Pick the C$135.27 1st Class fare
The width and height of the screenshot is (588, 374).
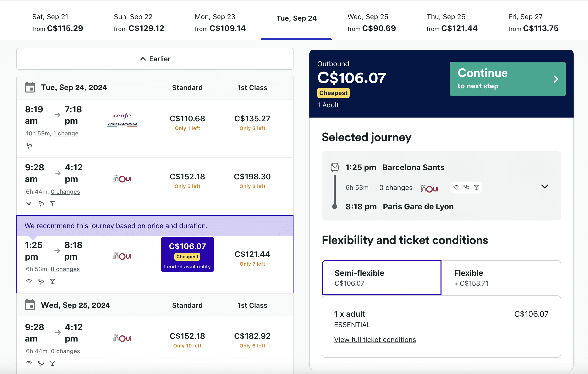pyautogui.click(x=252, y=122)
